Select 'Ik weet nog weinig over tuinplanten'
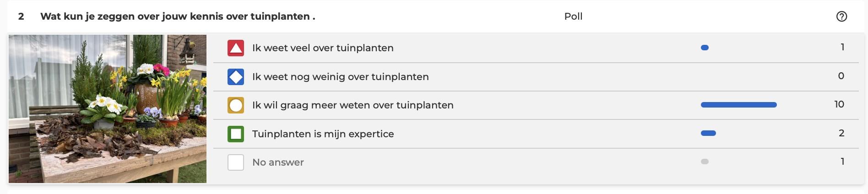 [x=340, y=77]
